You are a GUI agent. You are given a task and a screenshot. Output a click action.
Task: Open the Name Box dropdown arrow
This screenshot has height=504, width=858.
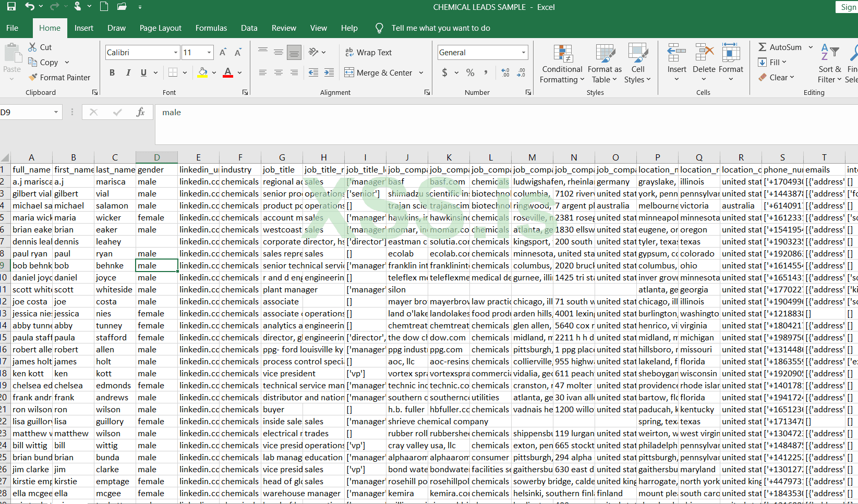click(56, 112)
